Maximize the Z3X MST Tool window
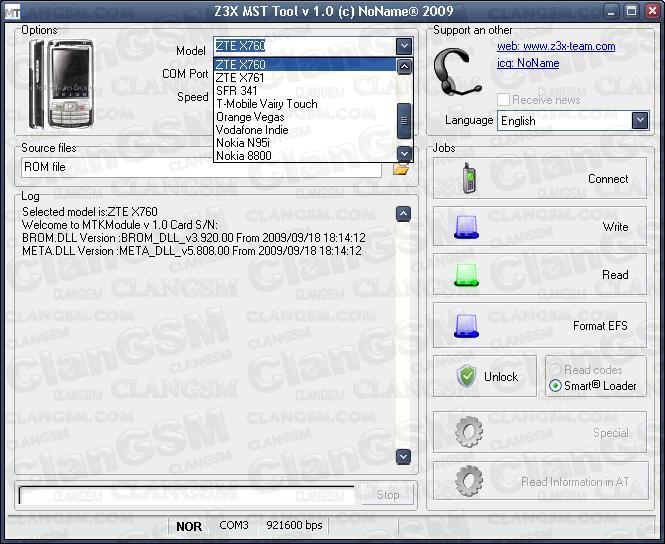 coord(631,11)
